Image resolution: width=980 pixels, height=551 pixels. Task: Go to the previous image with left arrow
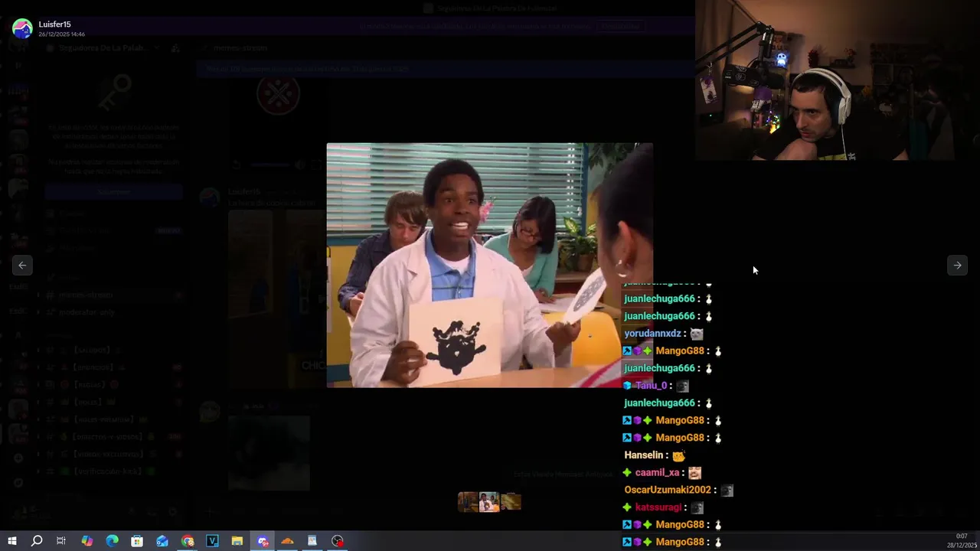[22, 266]
